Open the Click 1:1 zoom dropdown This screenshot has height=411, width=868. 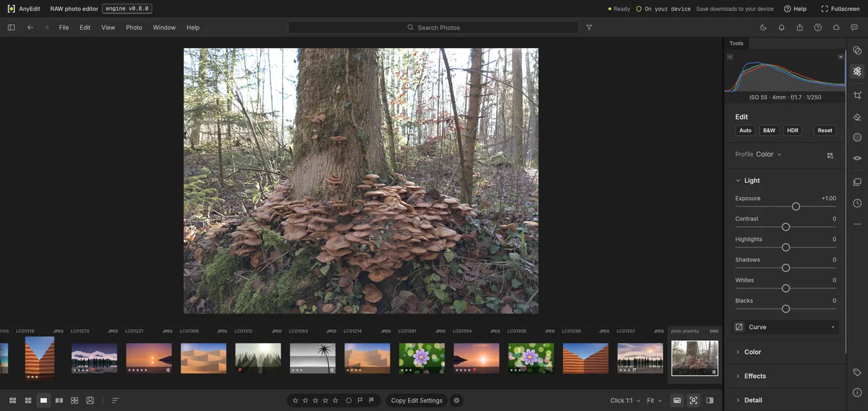point(625,400)
